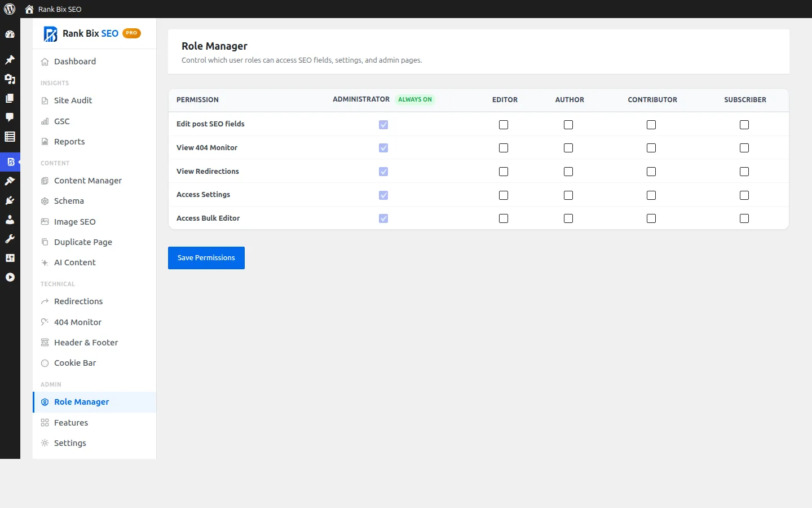Open the Users person icon

pos(10,220)
